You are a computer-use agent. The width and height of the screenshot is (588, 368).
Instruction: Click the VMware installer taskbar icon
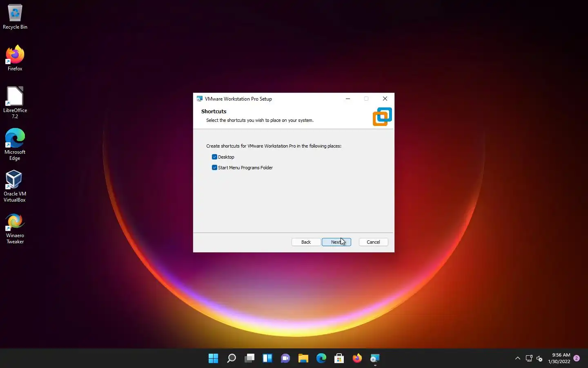(x=375, y=359)
